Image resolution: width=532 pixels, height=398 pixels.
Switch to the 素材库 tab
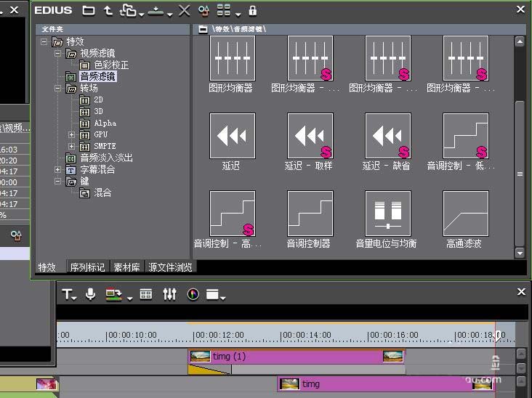(126, 267)
